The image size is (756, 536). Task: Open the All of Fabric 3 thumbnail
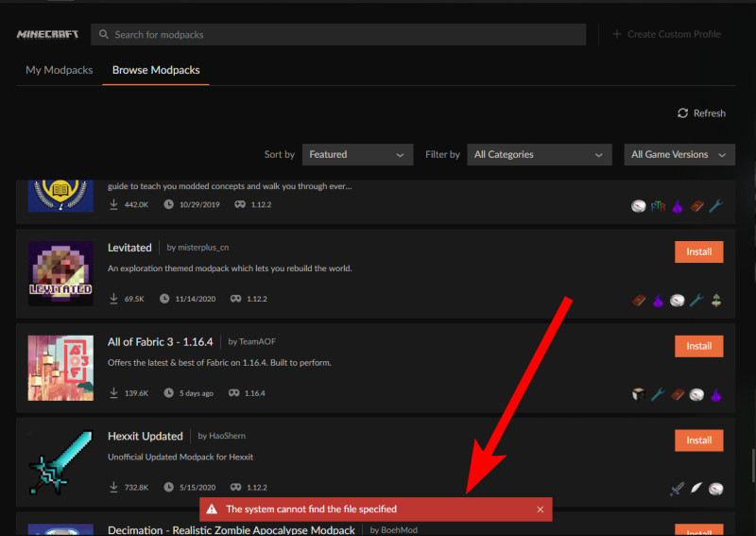(x=60, y=368)
